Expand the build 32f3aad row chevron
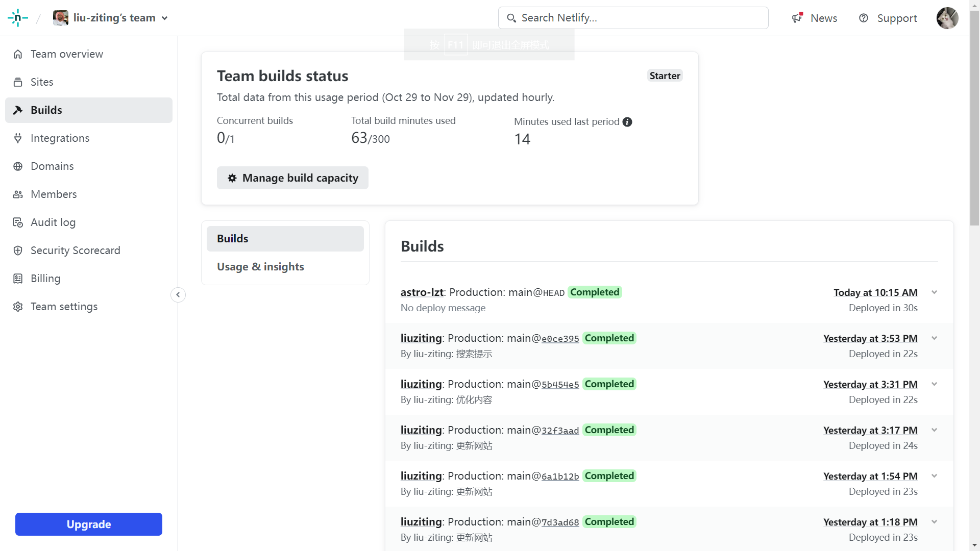This screenshot has width=980, height=551. coord(934,430)
